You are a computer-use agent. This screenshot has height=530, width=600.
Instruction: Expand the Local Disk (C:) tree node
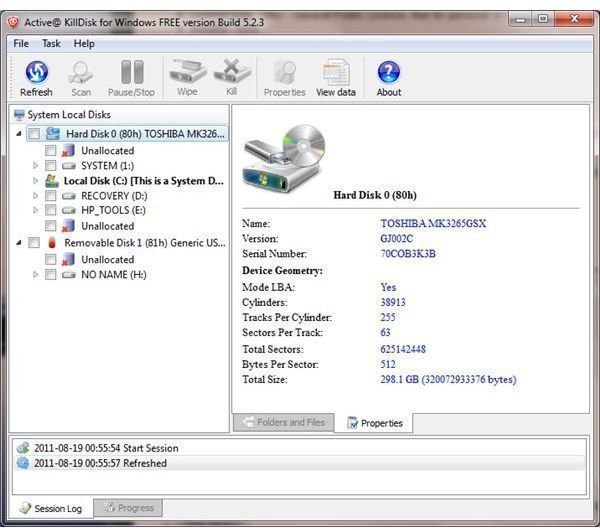[x=35, y=181]
